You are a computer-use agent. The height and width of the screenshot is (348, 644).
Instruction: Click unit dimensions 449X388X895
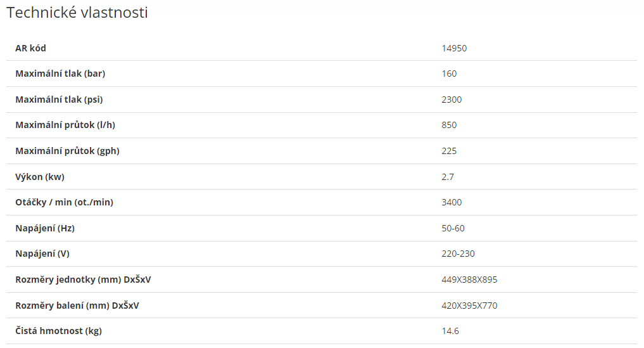point(469,280)
